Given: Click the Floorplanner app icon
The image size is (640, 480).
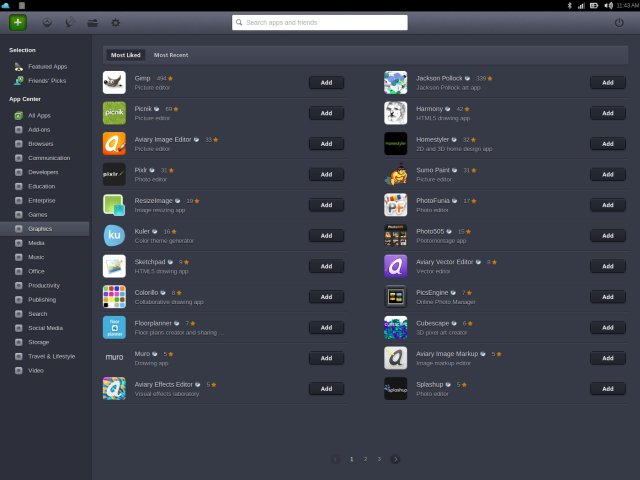Looking at the screenshot, I should click(x=114, y=327).
